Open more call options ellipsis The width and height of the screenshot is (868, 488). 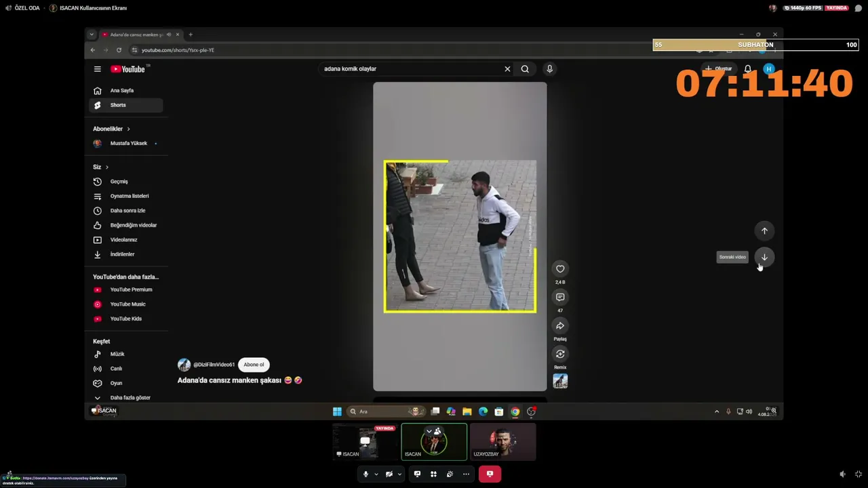click(x=466, y=474)
